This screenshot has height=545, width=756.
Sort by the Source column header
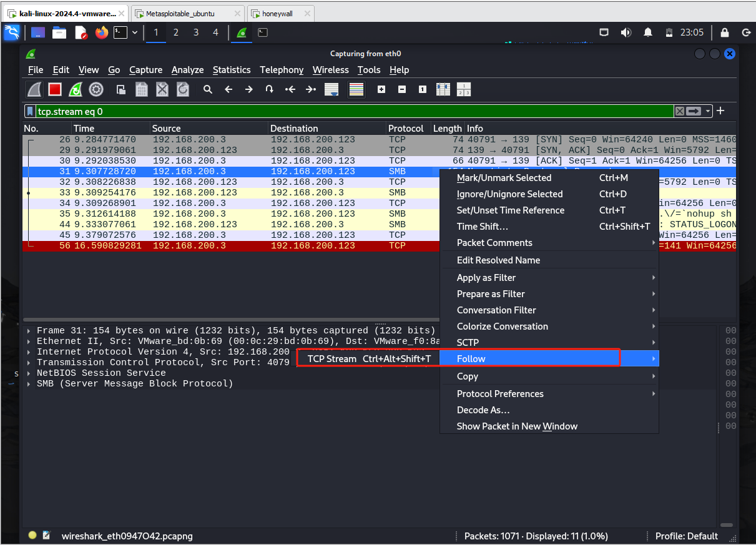pos(209,129)
